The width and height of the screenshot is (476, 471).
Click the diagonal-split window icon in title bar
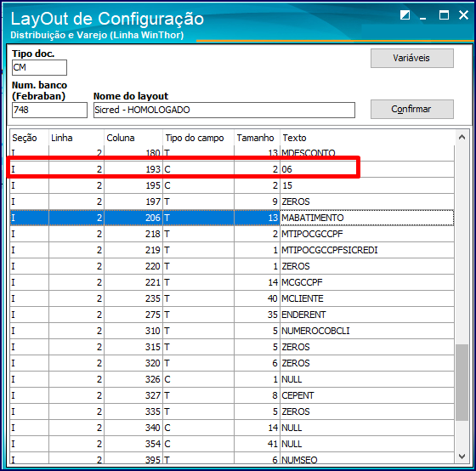pos(405,15)
